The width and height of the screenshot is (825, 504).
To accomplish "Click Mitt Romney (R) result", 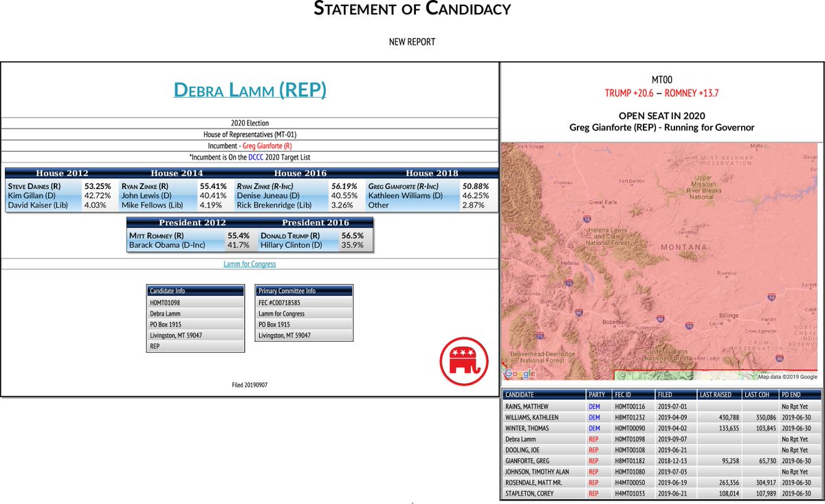I will [156, 235].
